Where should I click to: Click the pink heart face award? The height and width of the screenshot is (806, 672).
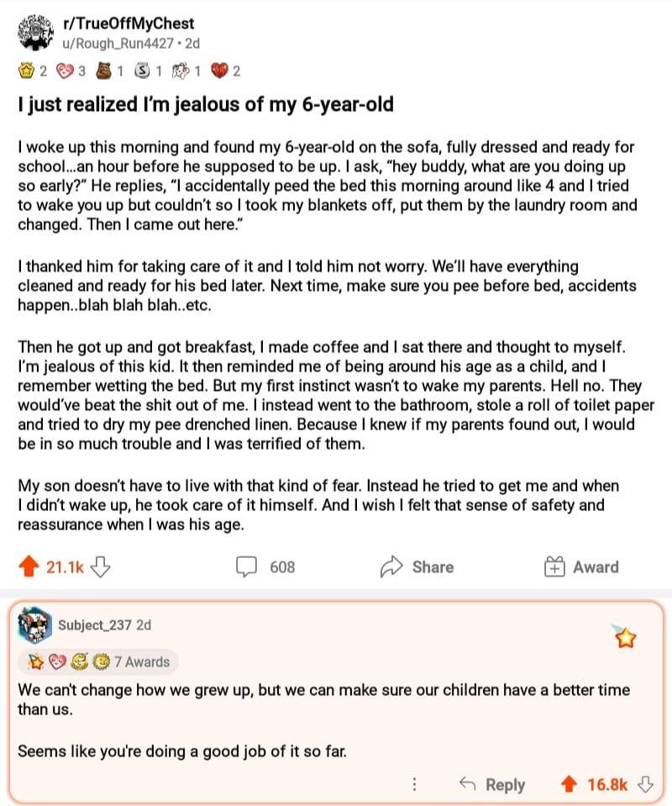click(66, 71)
